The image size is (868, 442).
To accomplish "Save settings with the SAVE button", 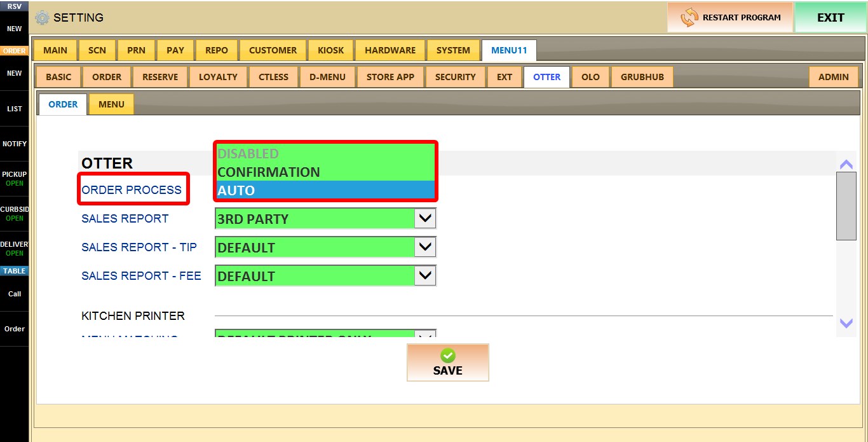I will tap(448, 363).
